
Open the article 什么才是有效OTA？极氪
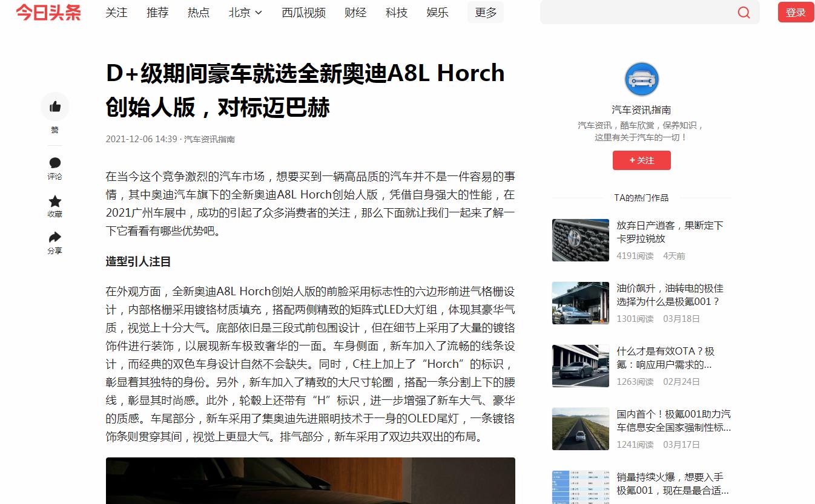[666, 358]
